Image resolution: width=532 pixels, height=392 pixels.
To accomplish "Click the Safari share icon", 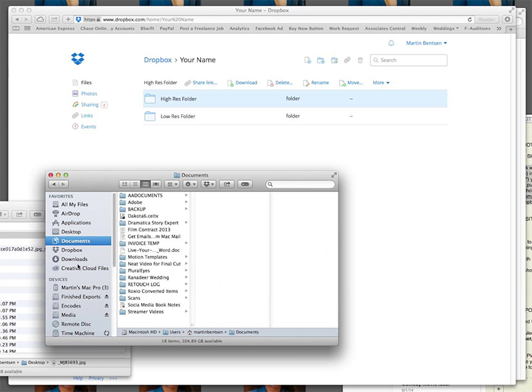I will [55, 19].
